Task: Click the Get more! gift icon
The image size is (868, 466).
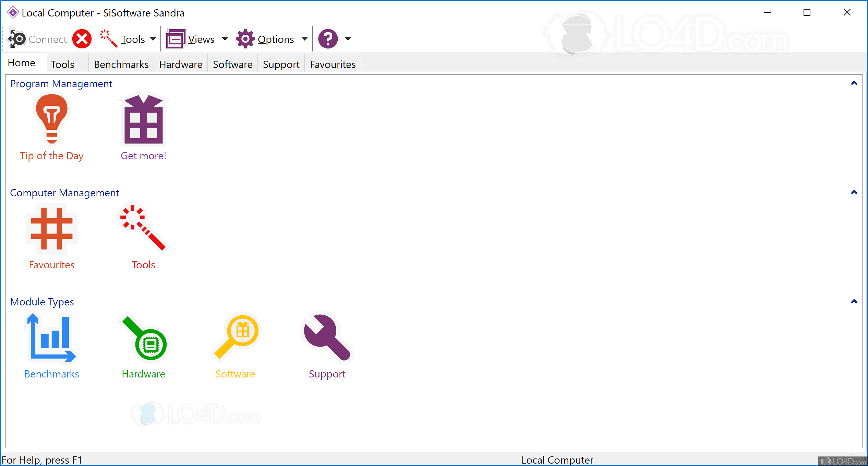Action: point(143,119)
